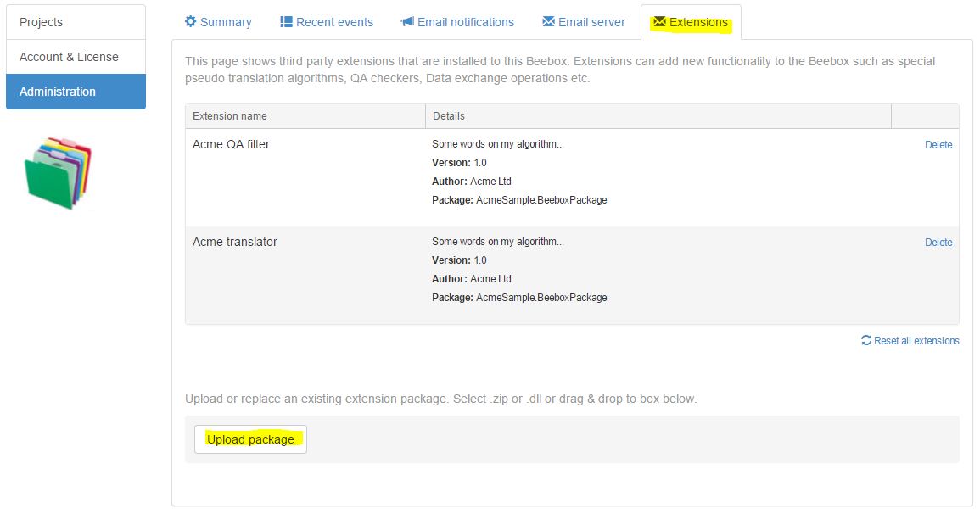The image size is (980, 514).
Task: Click the Reset all extensions link text
Action: click(916, 341)
